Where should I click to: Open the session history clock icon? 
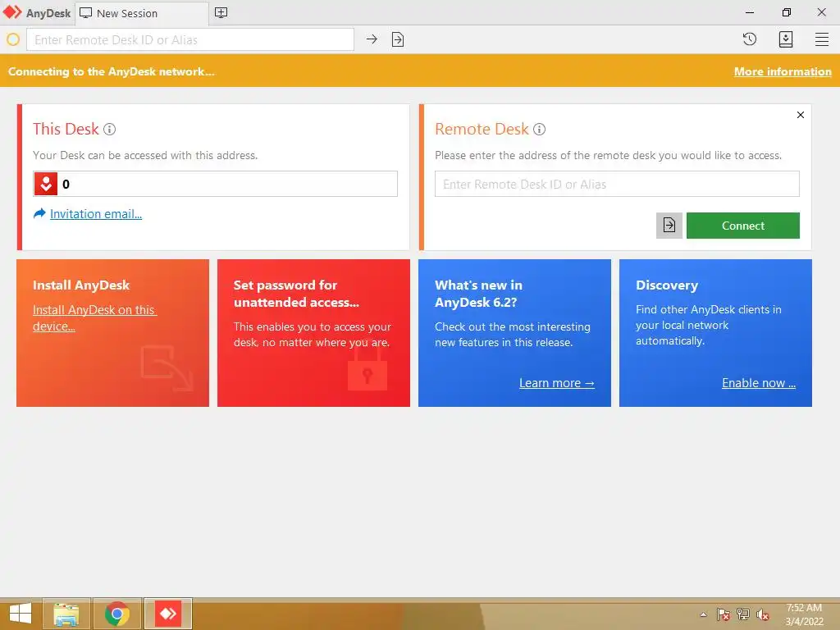(750, 39)
